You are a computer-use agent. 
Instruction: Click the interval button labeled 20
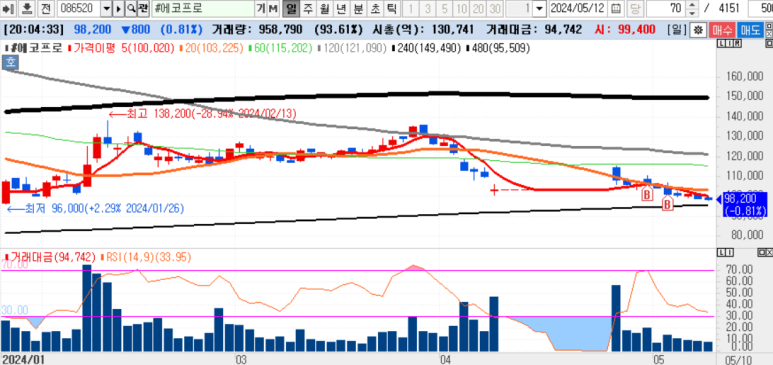478,8
